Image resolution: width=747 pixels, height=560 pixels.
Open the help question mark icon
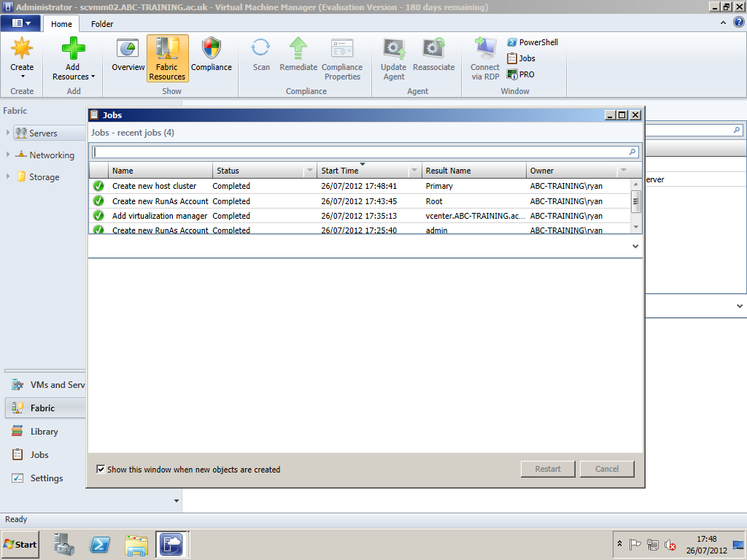(x=739, y=23)
